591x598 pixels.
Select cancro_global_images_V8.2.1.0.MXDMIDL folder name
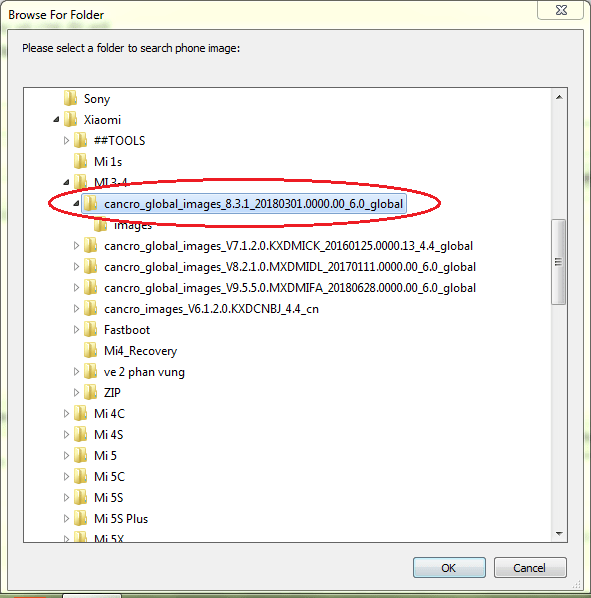[x=290, y=267]
